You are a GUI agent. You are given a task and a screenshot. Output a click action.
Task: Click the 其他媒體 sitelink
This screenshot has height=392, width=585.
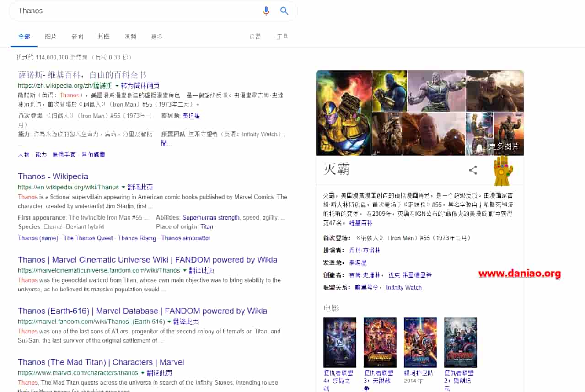93,155
